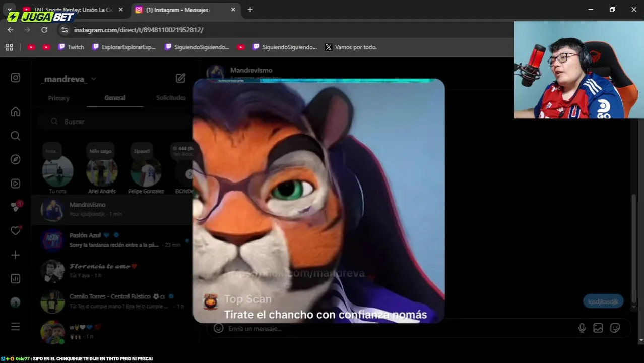
Task: Open browser apps grid in bookmarks bar
Action: click(9, 47)
